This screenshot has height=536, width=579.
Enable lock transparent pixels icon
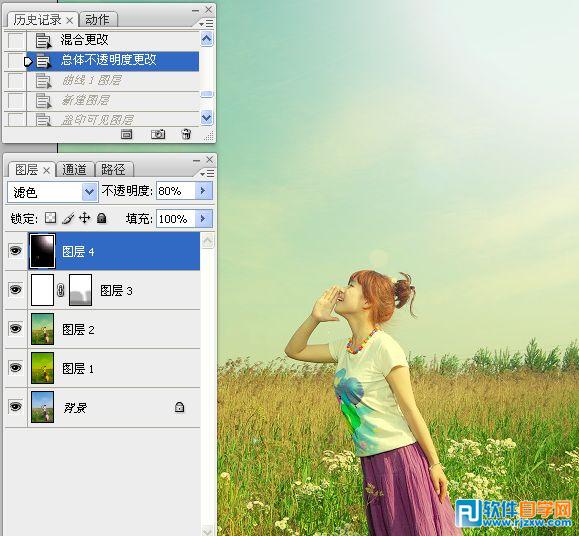pyautogui.click(x=51, y=218)
